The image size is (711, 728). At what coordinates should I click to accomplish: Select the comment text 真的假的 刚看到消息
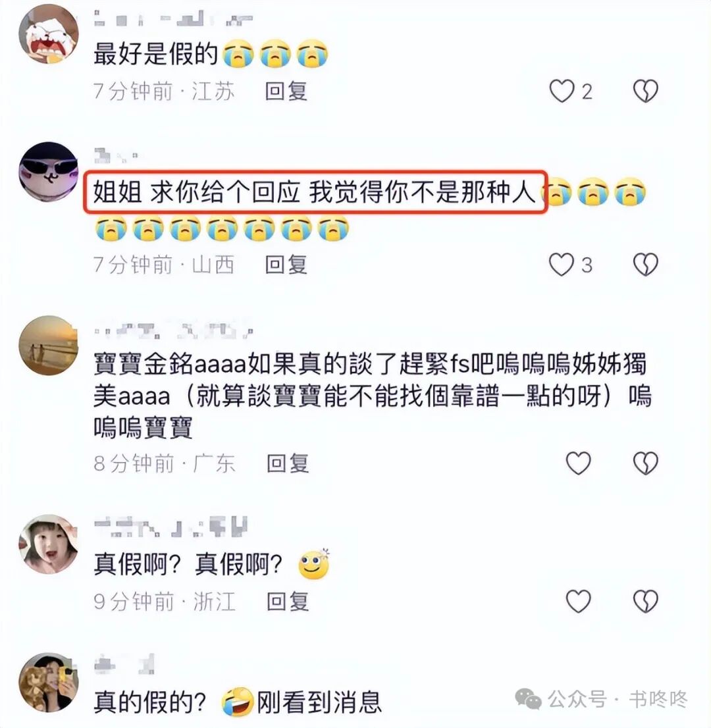[237, 702]
